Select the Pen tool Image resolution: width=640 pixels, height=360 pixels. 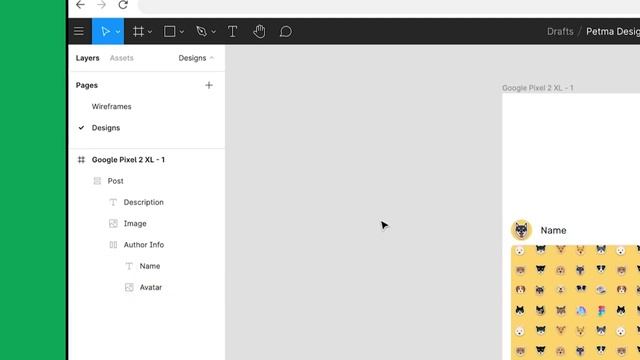click(x=202, y=31)
